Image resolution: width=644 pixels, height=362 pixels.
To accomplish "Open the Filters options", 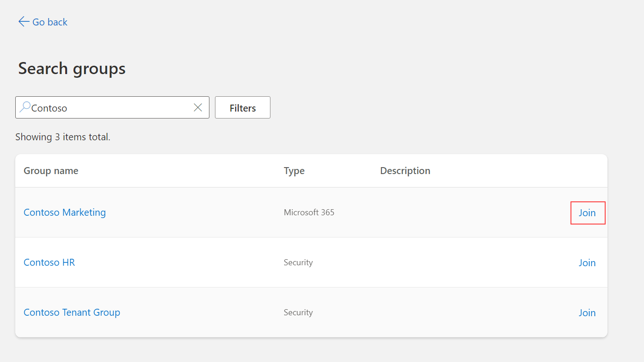I will click(x=242, y=107).
